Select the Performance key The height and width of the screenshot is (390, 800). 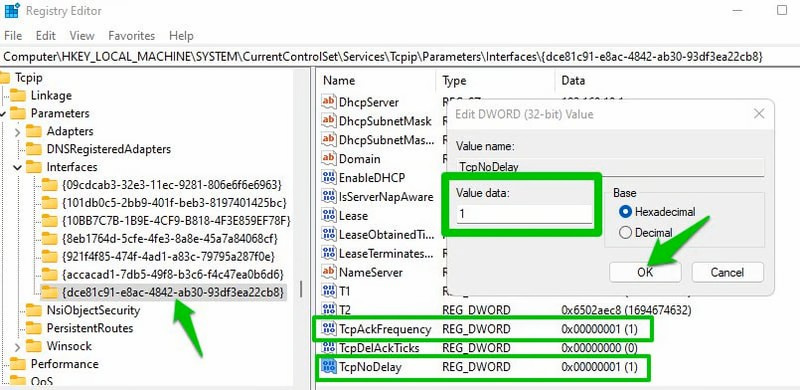[64, 364]
